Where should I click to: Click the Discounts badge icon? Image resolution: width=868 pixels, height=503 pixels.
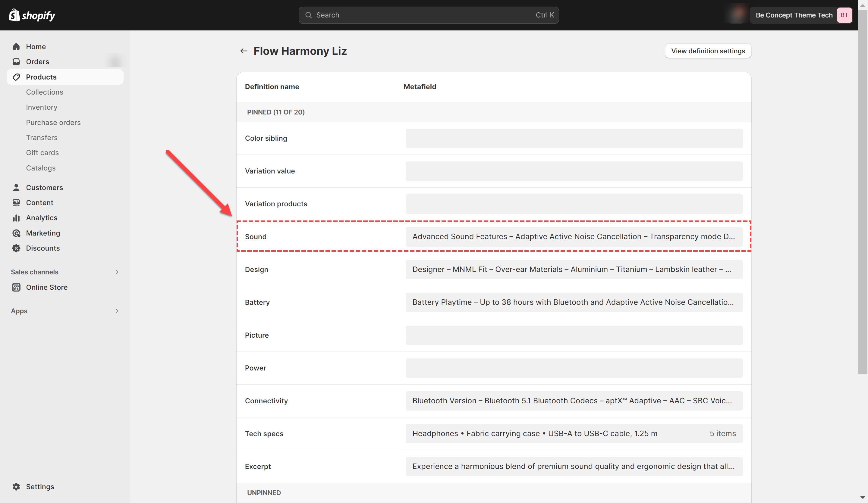coord(16,248)
